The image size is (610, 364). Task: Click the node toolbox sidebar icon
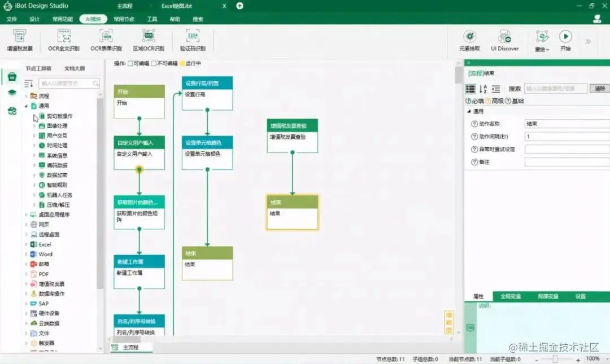(x=12, y=77)
